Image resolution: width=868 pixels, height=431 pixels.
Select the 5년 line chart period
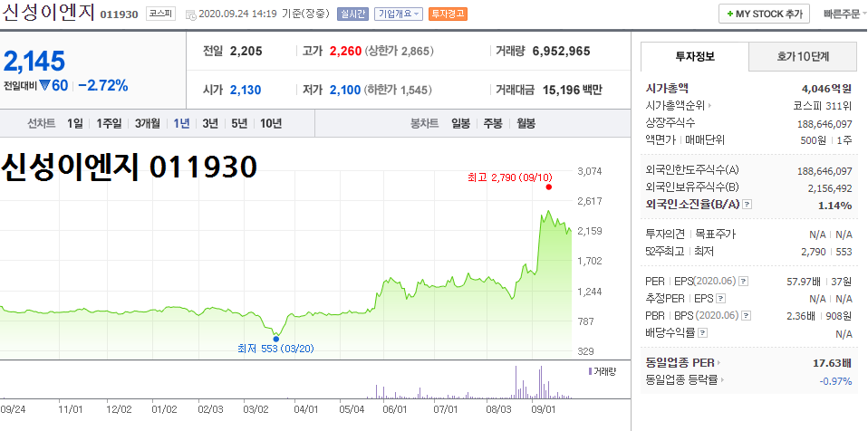[239, 123]
